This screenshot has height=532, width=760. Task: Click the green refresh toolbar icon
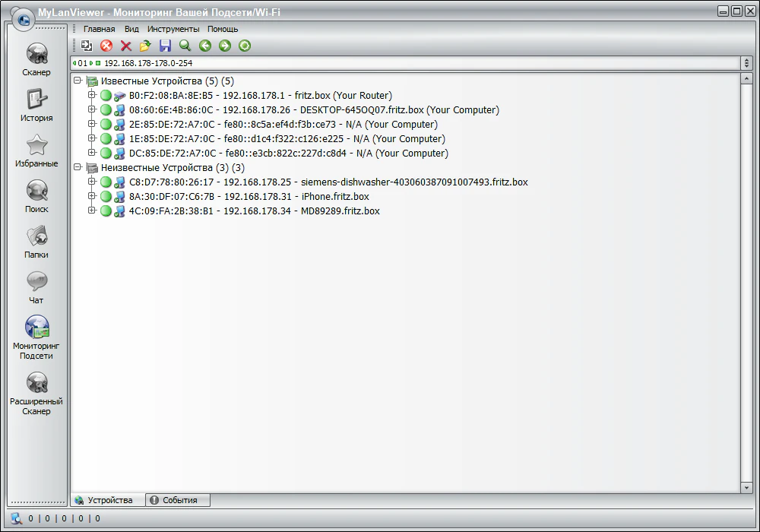(244, 46)
